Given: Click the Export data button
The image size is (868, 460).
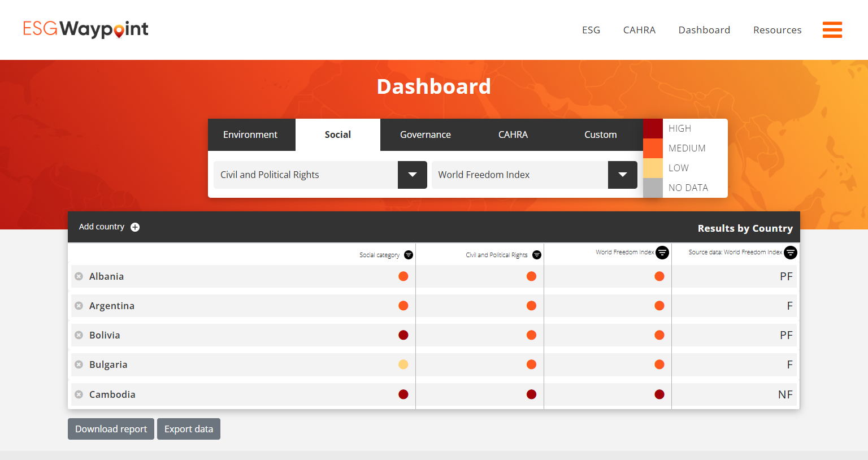Looking at the screenshot, I should [189, 429].
